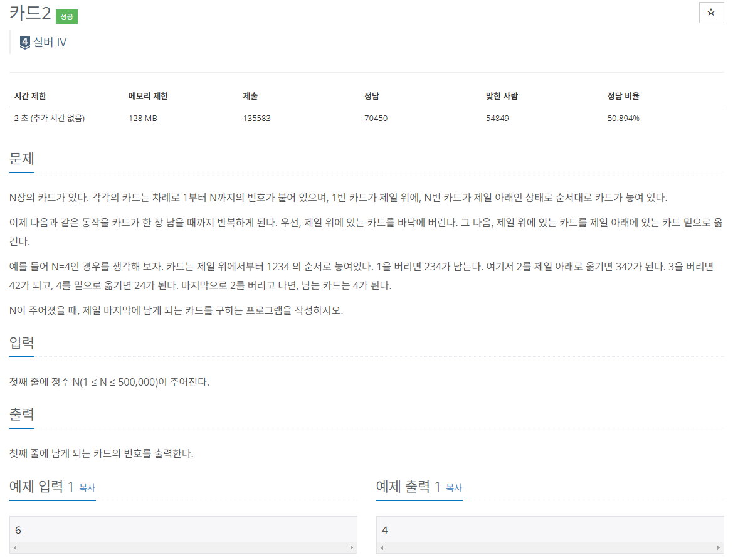Screen dimensions: 733x560
Task: Click the 제출 column header
Action: click(x=250, y=96)
